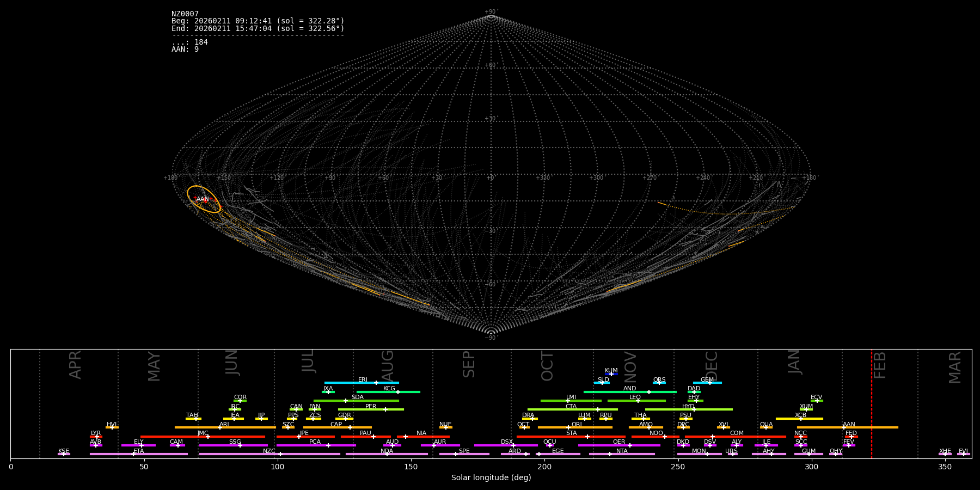Select the pink NZC shower bar
980x490 pixels.
269,454
